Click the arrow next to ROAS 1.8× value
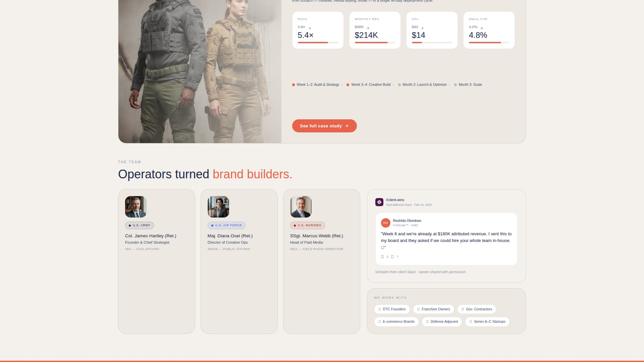The width and height of the screenshot is (644, 362). point(310,28)
